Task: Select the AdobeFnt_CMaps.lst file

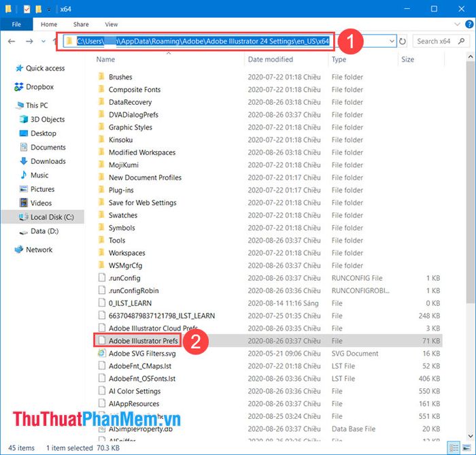Action: (x=140, y=366)
